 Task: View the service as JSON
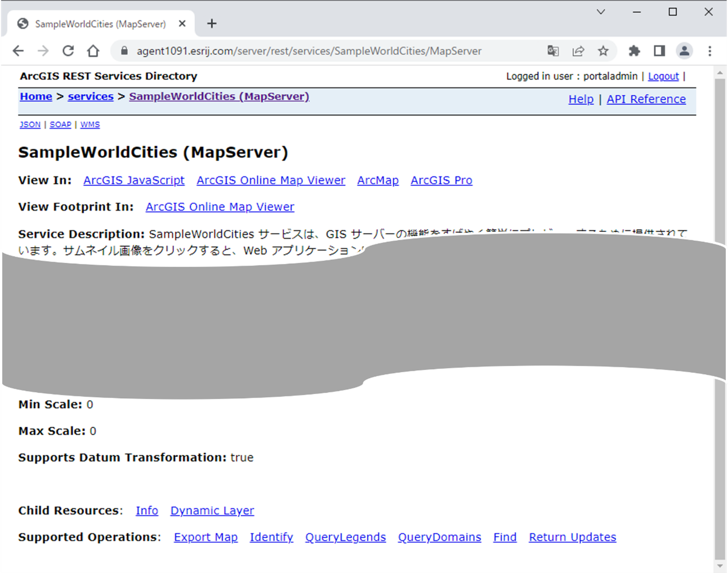coord(30,124)
